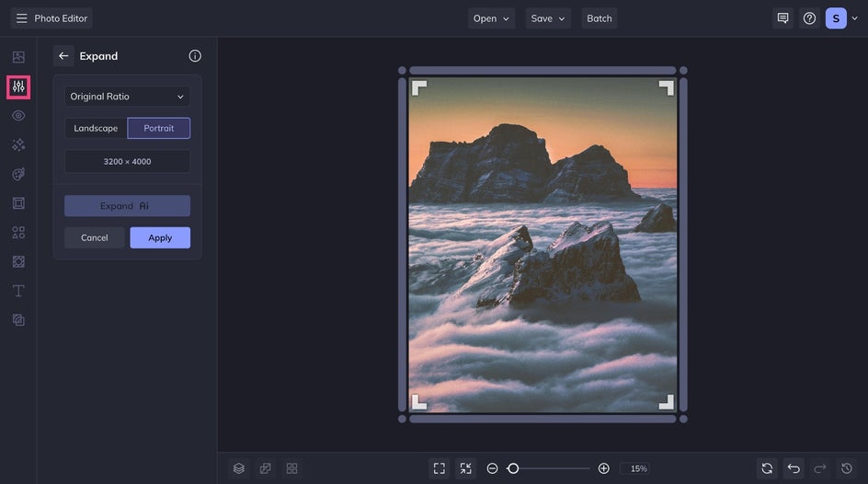This screenshot has height=484, width=868.
Task: Open the Overlays sidebar icon at the bottom
Action: (x=18, y=320)
